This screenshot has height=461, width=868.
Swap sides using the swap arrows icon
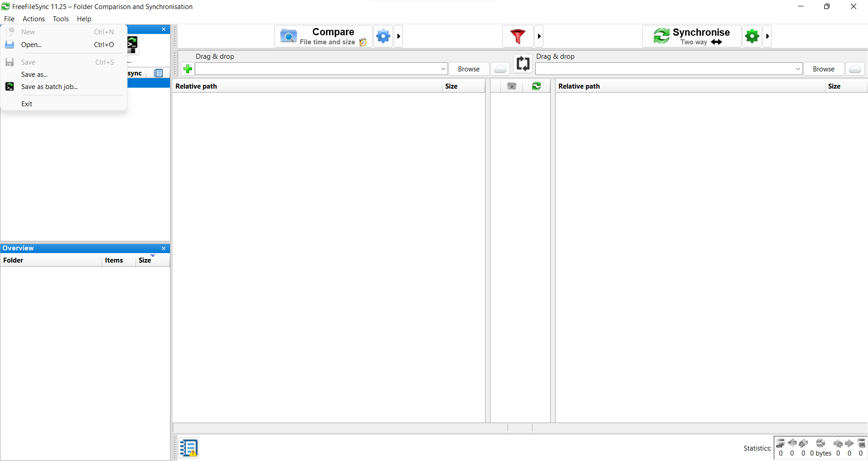[x=523, y=63]
